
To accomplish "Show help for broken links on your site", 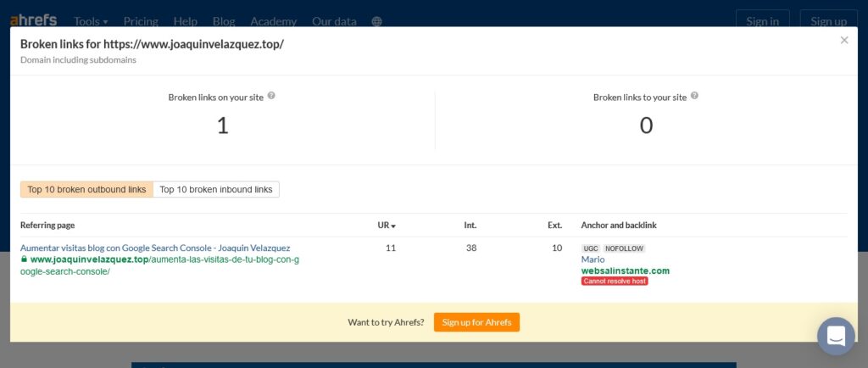I will click(x=271, y=95).
